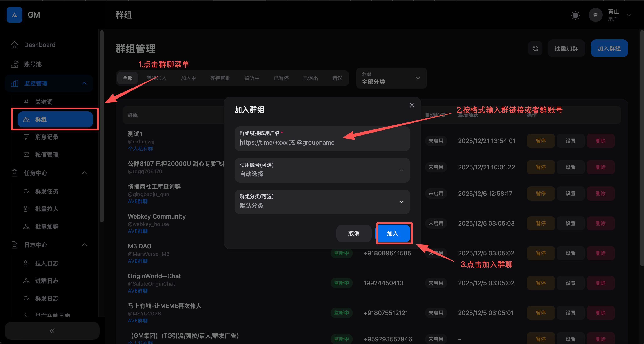Image resolution: width=644 pixels, height=344 pixels.
Task: Open 消息记录 via the chat bubble icon
Action: point(26,137)
